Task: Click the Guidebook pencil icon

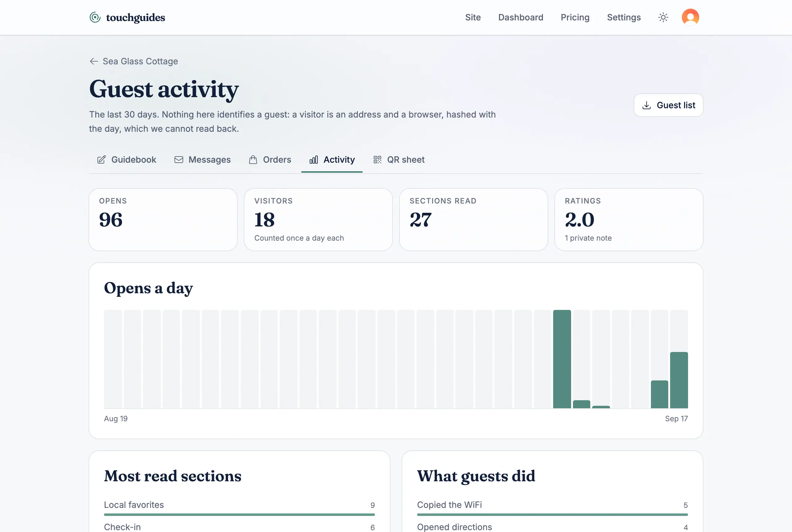Action: (x=101, y=160)
